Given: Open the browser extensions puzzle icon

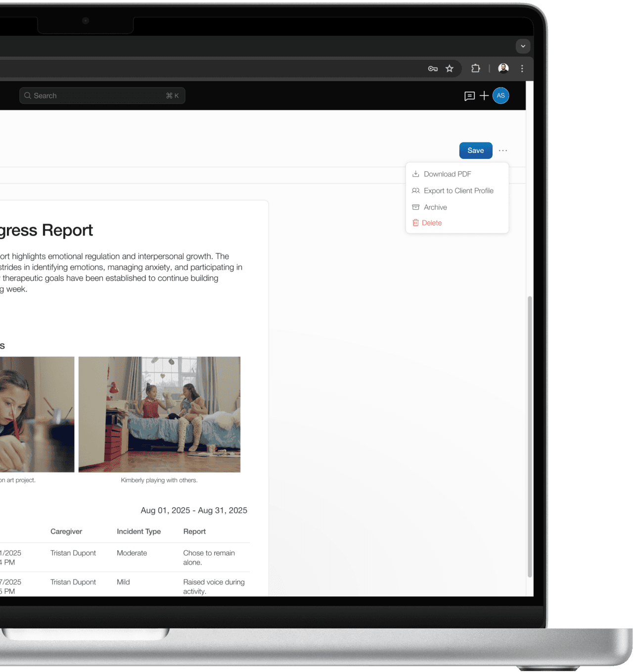Looking at the screenshot, I should tap(475, 68).
